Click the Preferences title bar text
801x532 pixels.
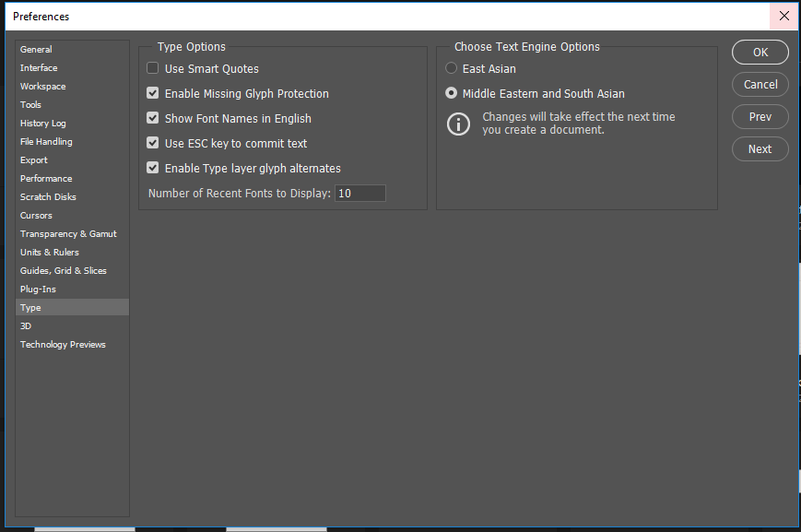[x=41, y=17]
